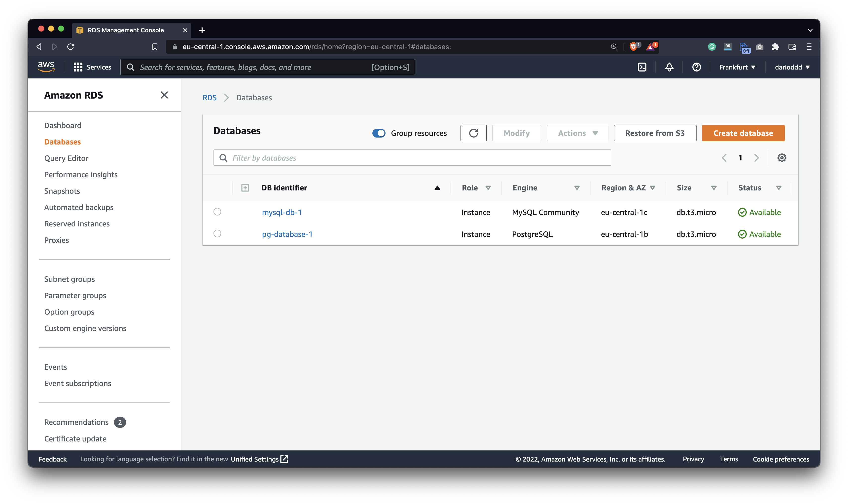Open Parameter groups in the sidebar
This screenshot has width=848, height=504.
tap(75, 295)
